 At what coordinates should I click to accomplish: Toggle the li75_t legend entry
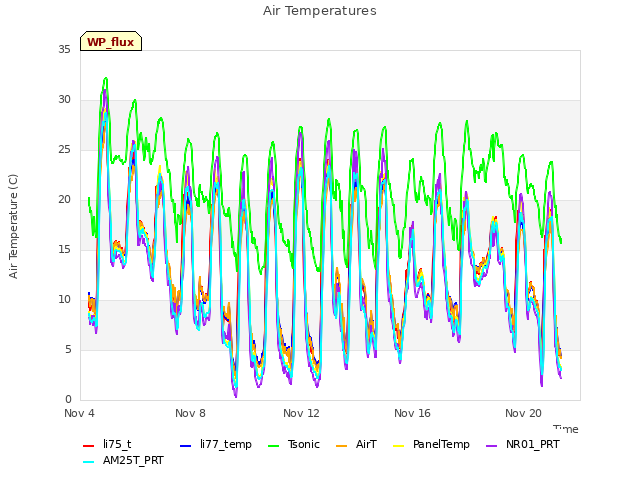click(107, 444)
